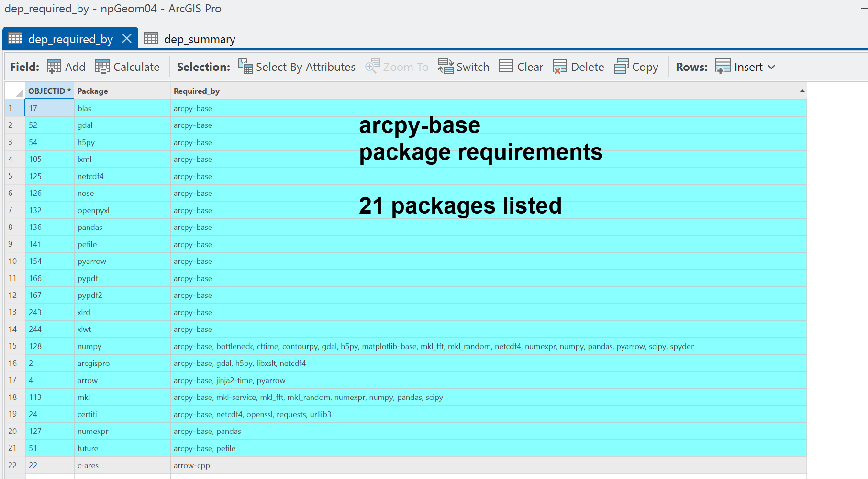Screen dimensions: 868x479
Task: Select the dep_required_by tab label
Action: point(70,39)
